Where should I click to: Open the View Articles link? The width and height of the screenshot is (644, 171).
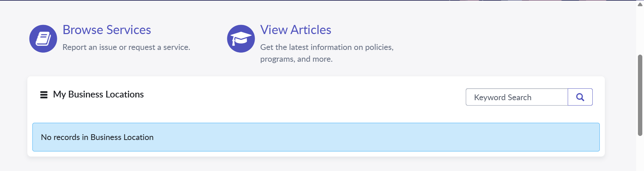[x=296, y=30]
